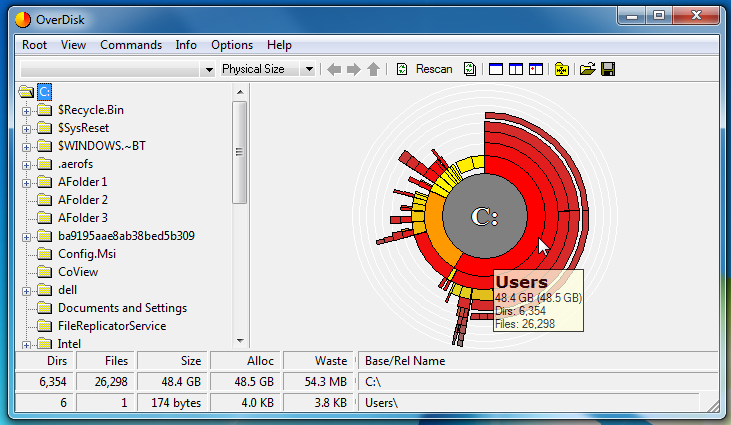This screenshot has height=425, width=731.
Task: Expand the $Recycle.Bin tree node
Action: (27, 111)
